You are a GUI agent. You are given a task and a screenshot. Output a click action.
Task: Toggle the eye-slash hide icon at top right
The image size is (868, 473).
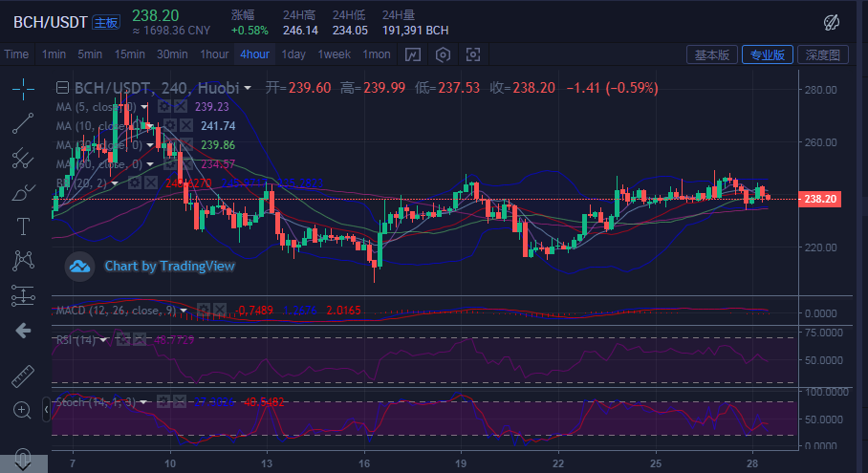tap(832, 23)
